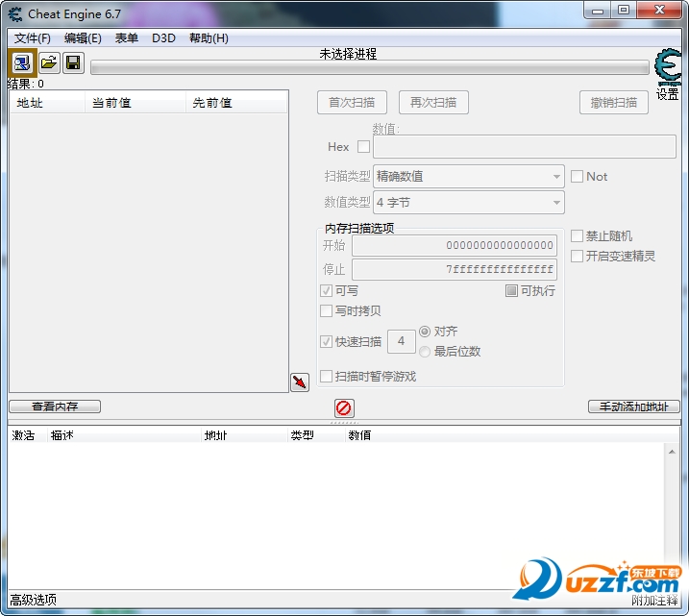Image resolution: width=689 pixels, height=616 pixels.
Task: Open the D3D menu
Action: 163,38
